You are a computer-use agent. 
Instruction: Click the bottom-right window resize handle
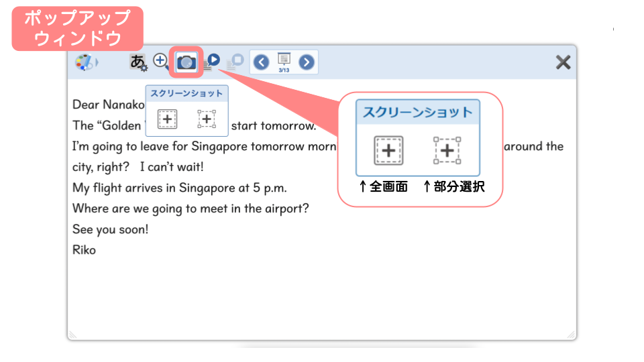pyautogui.click(x=571, y=335)
